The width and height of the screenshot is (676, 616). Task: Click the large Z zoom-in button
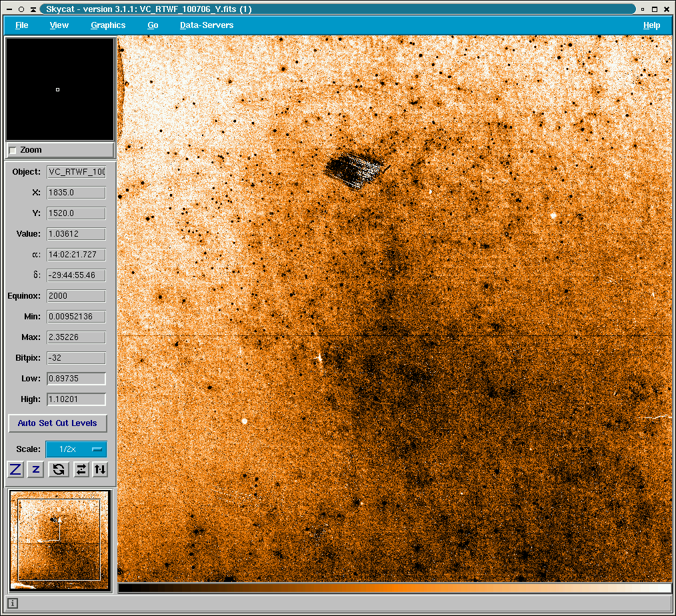pyautogui.click(x=15, y=469)
